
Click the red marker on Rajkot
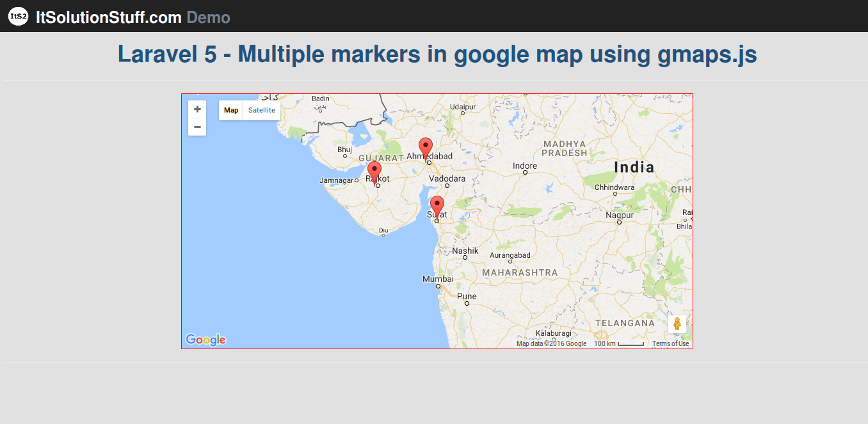coord(374,172)
